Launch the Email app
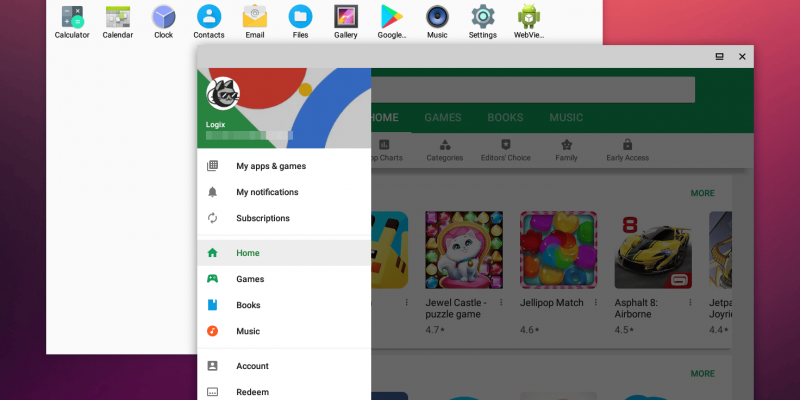This screenshot has width=800, height=400. coord(255,21)
